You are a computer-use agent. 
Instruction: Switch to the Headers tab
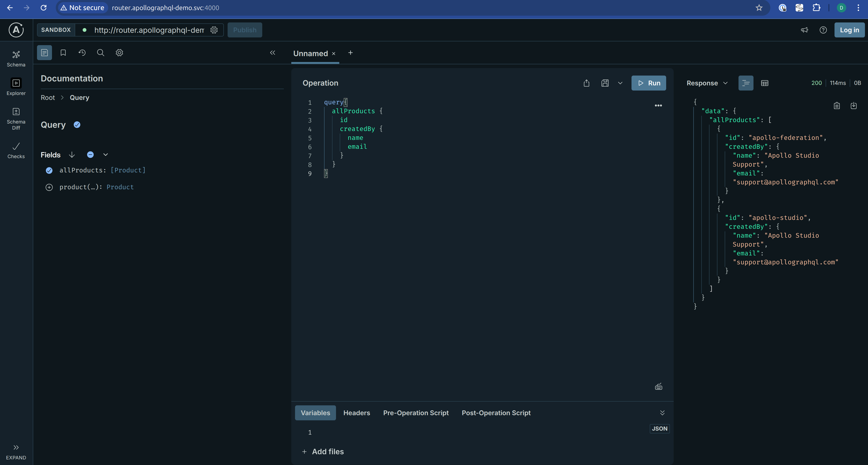(357, 413)
